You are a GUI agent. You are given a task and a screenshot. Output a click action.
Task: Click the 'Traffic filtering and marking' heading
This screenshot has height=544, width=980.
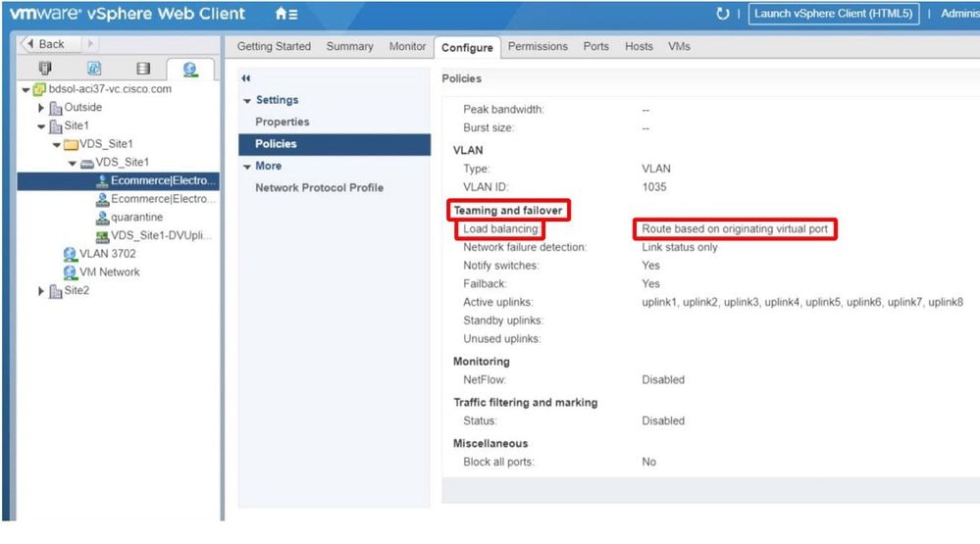click(525, 403)
